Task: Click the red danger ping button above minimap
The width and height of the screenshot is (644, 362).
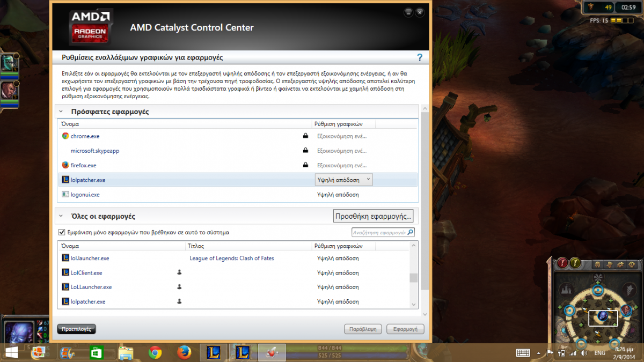Action: click(562, 263)
